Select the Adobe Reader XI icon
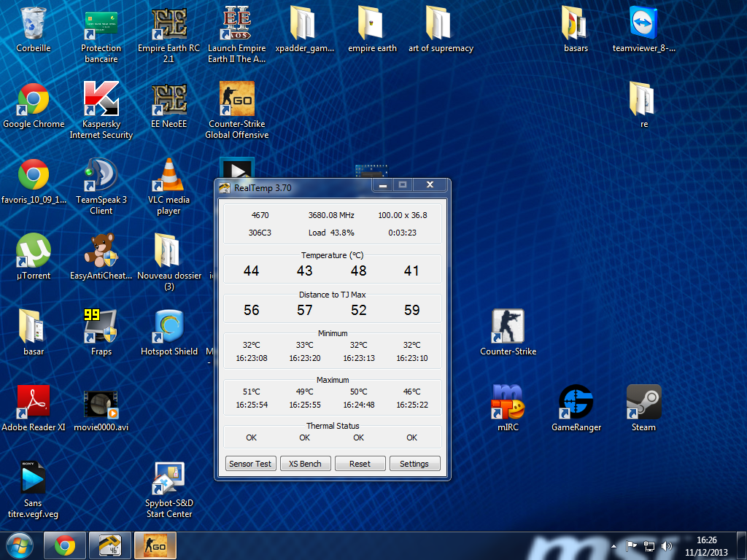Image resolution: width=747 pixels, height=560 pixels. (34, 402)
